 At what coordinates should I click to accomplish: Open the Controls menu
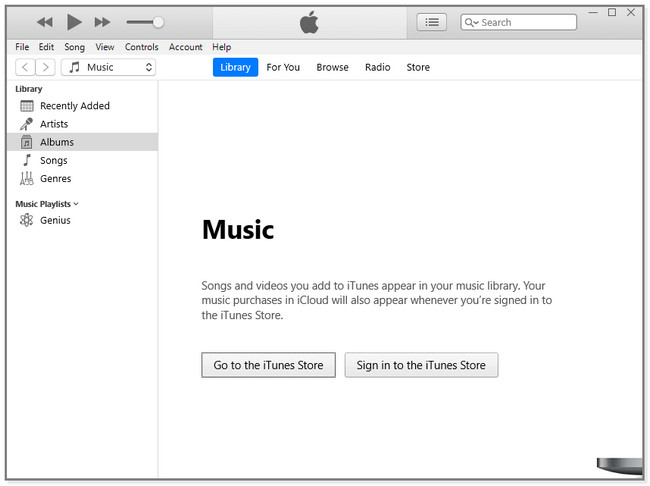142,47
